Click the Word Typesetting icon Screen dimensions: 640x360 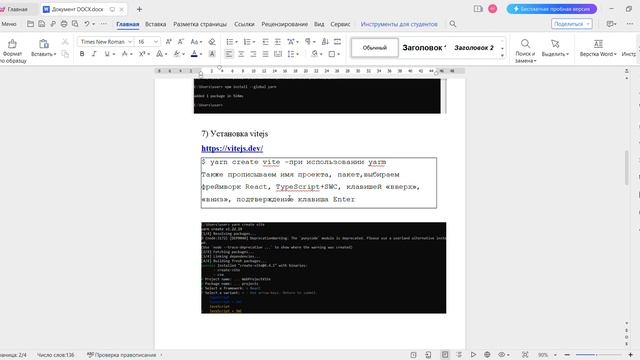coord(598,44)
